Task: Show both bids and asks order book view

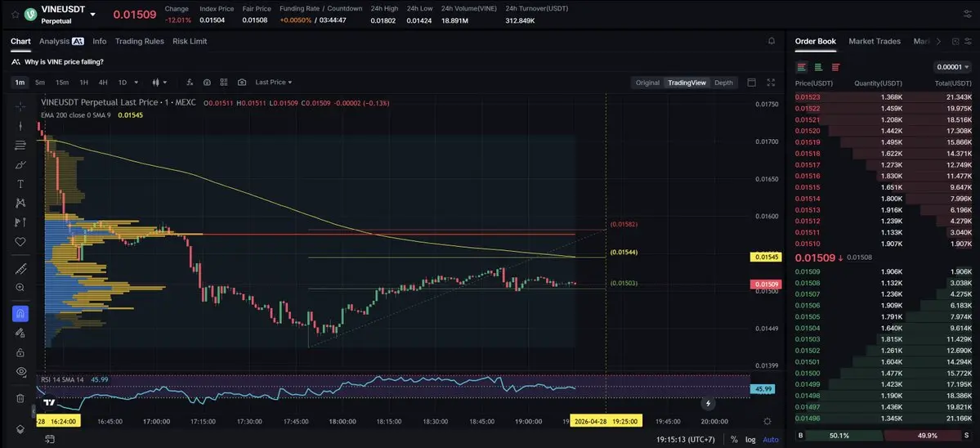Action: click(x=801, y=67)
